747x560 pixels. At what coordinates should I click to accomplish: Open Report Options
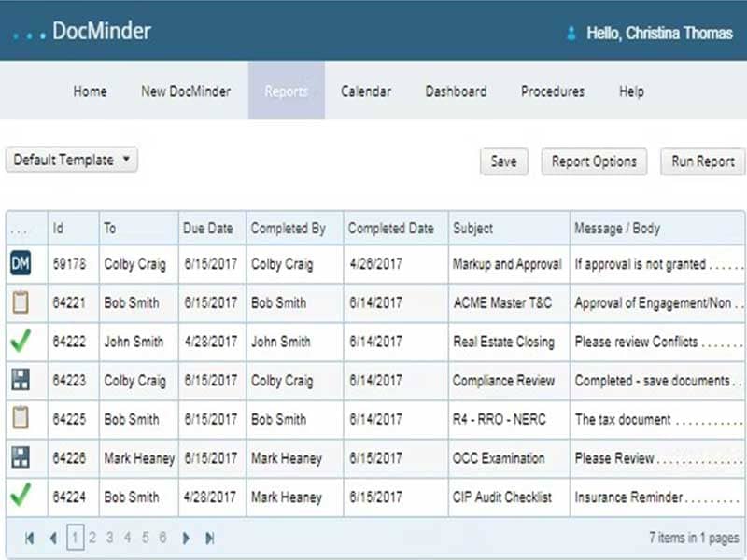[594, 161]
